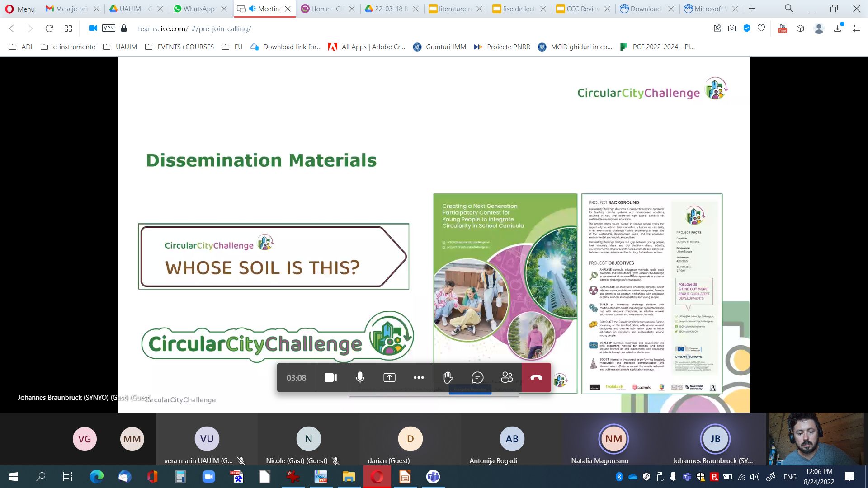Open Opera speed dial grid
The image size is (868, 488).
pyautogui.click(x=68, y=28)
